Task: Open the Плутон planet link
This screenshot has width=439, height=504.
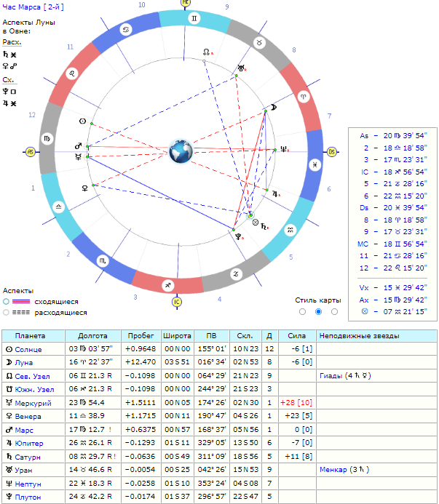Action: coord(28,497)
